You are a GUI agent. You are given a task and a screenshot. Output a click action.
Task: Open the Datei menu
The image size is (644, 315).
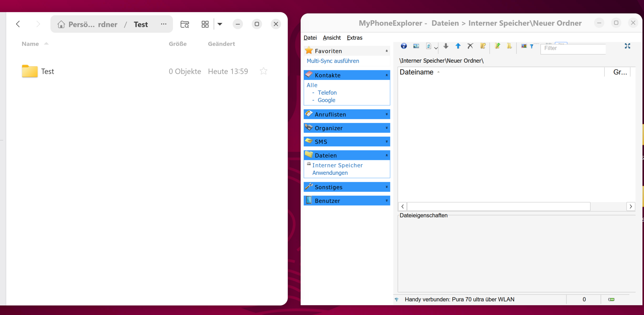[310, 38]
